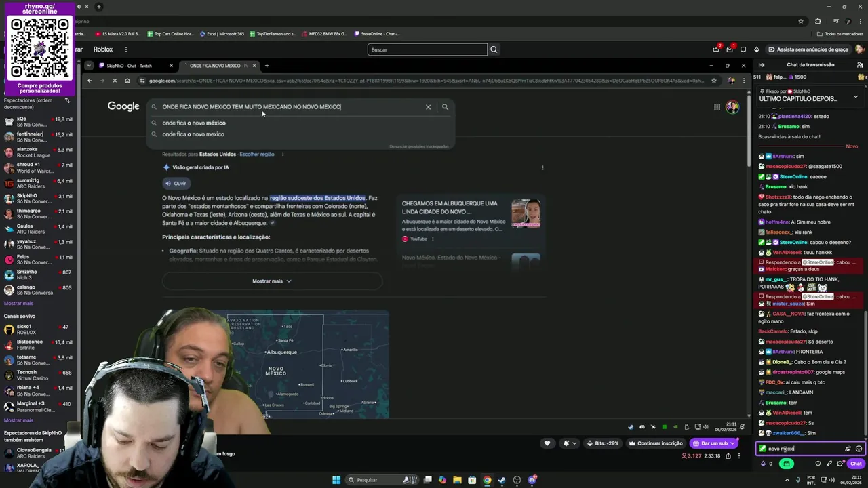Expand the pinned ULTIMO CAPITULO message chevron

pos(856,97)
